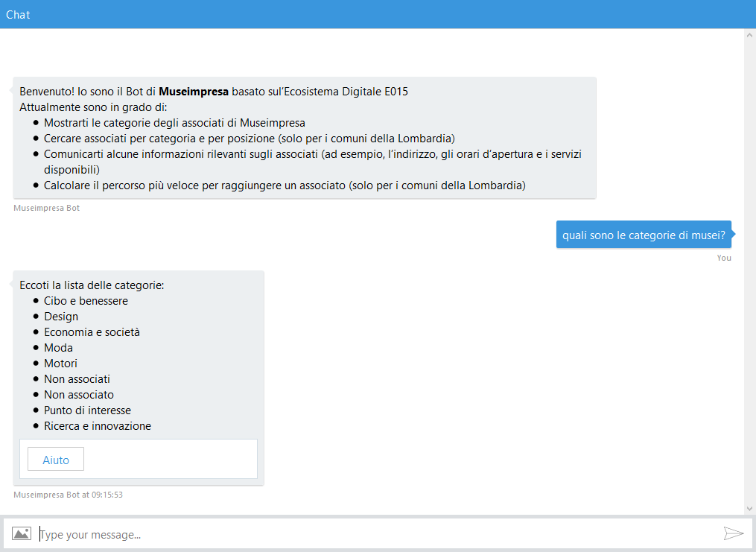Click the scrollbar up arrow
756x552 pixels.
pos(749,35)
